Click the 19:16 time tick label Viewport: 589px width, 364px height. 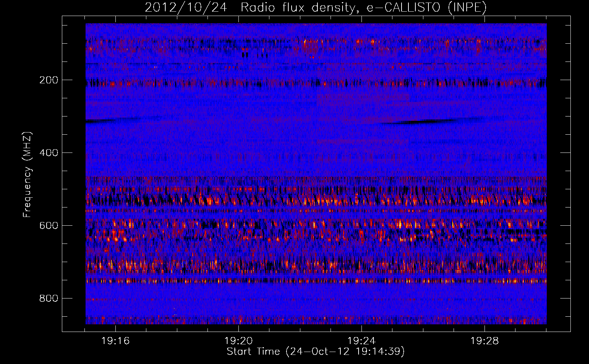[x=115, y=341]
